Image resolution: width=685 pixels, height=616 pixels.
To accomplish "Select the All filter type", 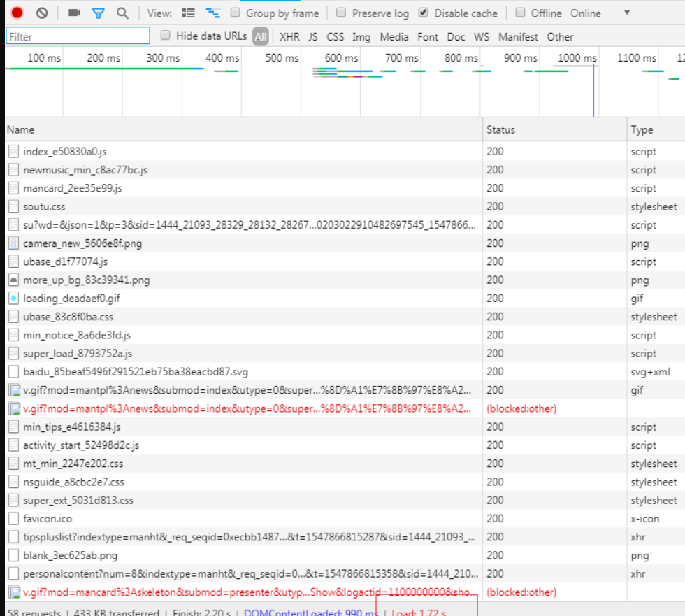I will tap(260, 36).
